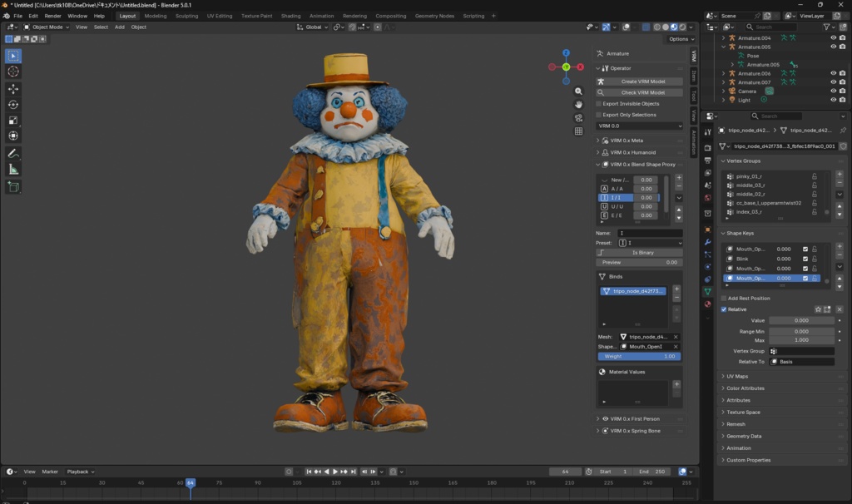Switch to the Geometry Nodes workspace tab
Screen dimensions: 852x504
pyautogui.click(x=434, y=16)
